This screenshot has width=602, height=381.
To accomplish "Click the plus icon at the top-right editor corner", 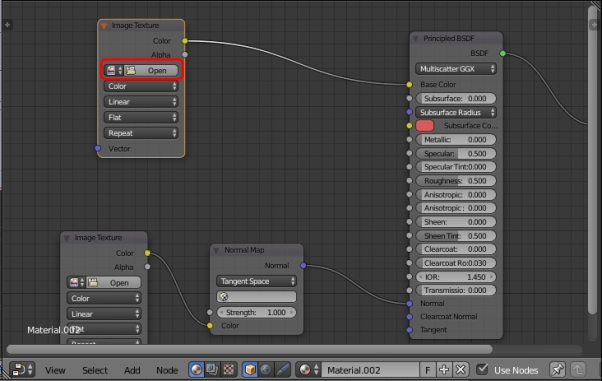I will [594, 25].
